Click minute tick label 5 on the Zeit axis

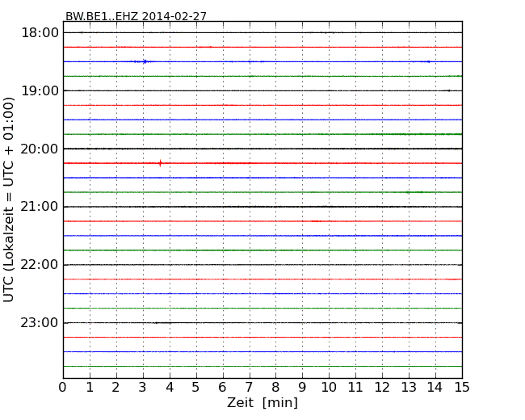point(196,387)
